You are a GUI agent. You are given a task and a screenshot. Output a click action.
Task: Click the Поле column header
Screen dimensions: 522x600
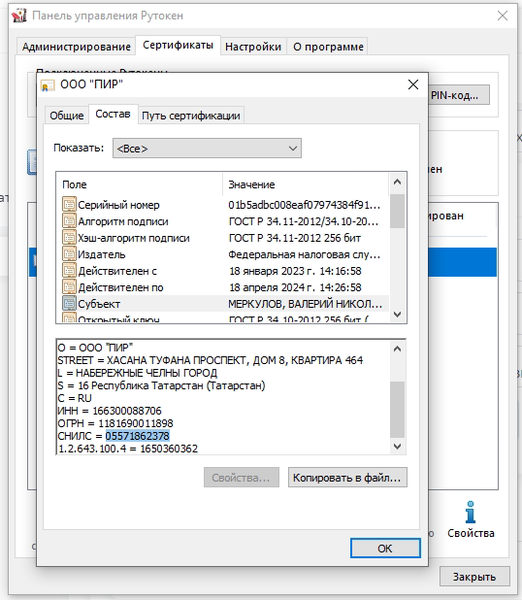point(139,184)
